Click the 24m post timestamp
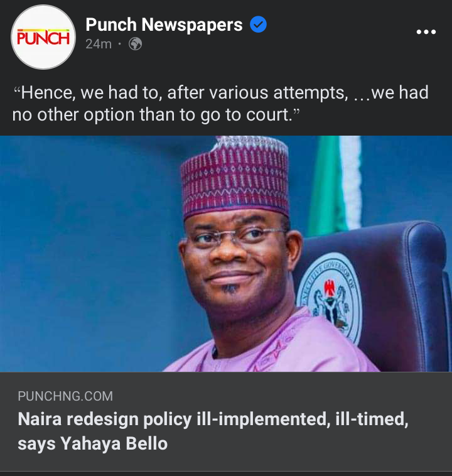452x476 pixels. pyautogui.click(x=99, y=44)
